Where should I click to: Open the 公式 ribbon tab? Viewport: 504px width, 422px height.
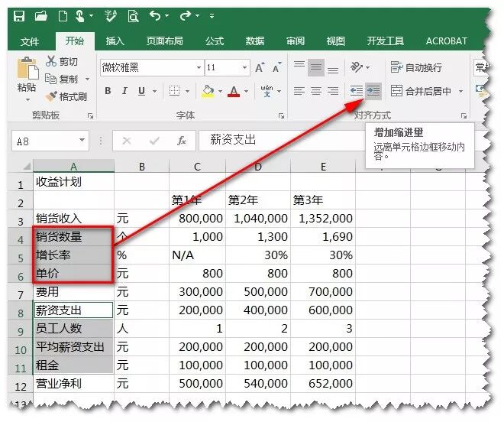pyautogui.click(x=215, y=41)
